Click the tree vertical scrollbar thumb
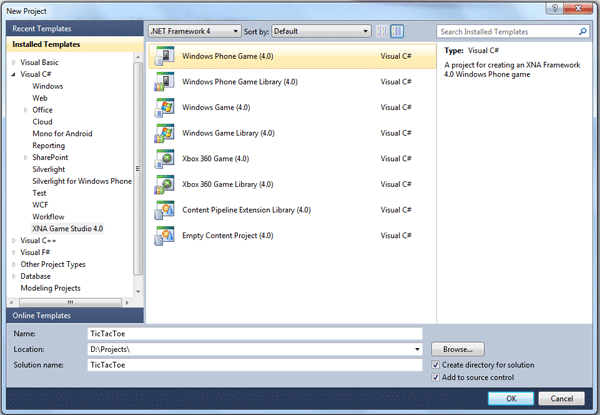 [138, 168]
